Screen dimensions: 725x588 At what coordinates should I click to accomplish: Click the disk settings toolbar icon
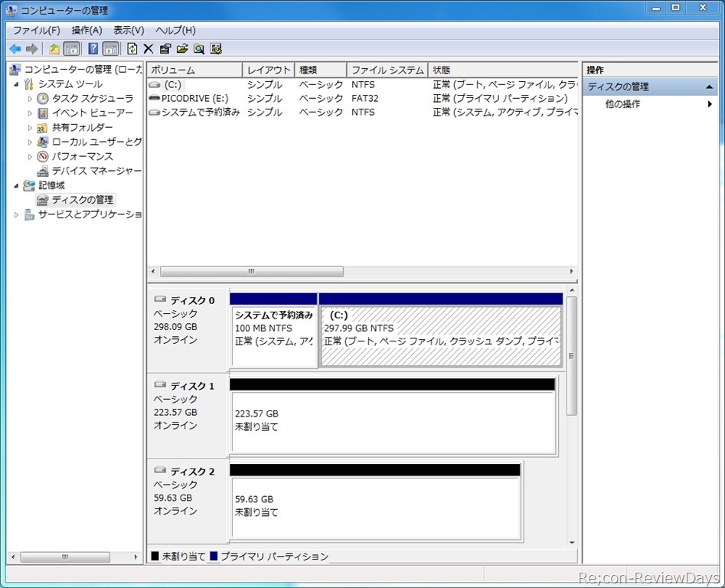(216, 48)
